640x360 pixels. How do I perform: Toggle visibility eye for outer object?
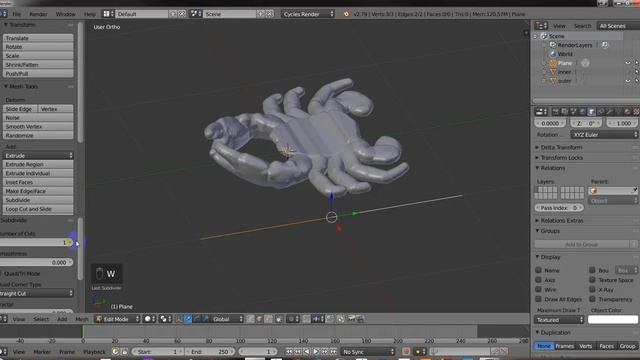tap(628, 81)
